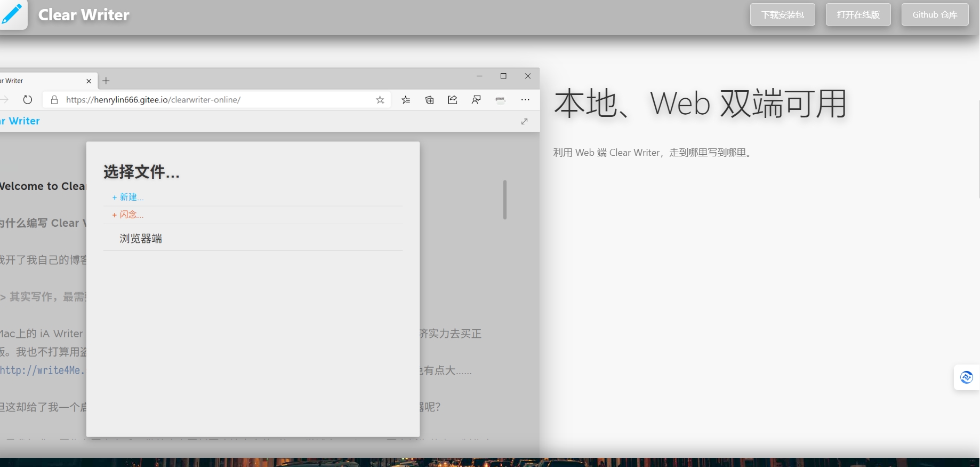Click the Clear Writer heading text
The width and height of the screenshot is (980, 467).
click(84, 15)
